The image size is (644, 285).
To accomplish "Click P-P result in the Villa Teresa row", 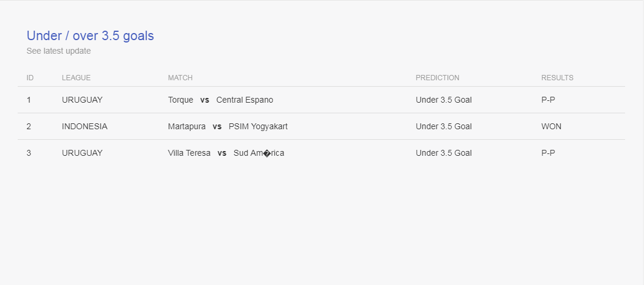I will tap(548, 153).
